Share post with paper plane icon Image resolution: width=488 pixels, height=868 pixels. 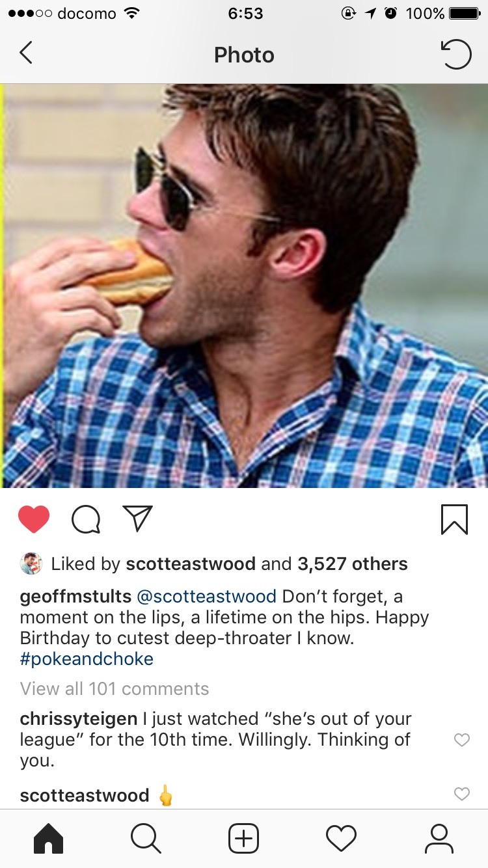pyautogui.click(x=137, y=519)
